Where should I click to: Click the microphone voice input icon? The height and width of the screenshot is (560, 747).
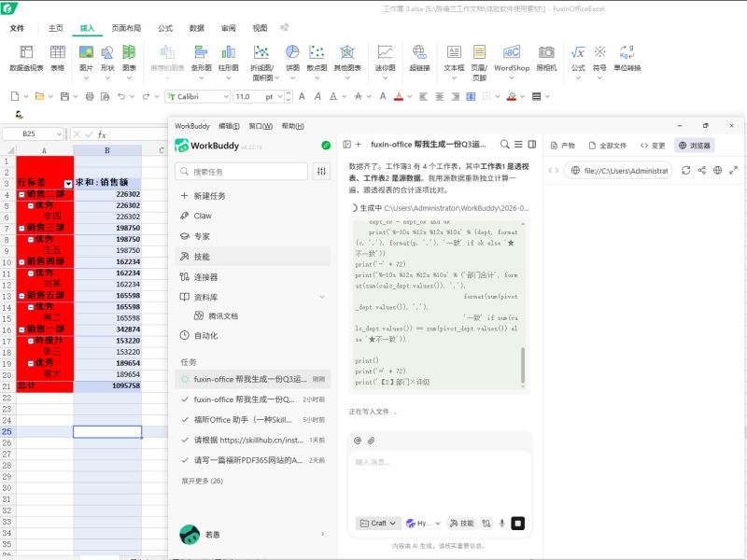pos(501,524)
